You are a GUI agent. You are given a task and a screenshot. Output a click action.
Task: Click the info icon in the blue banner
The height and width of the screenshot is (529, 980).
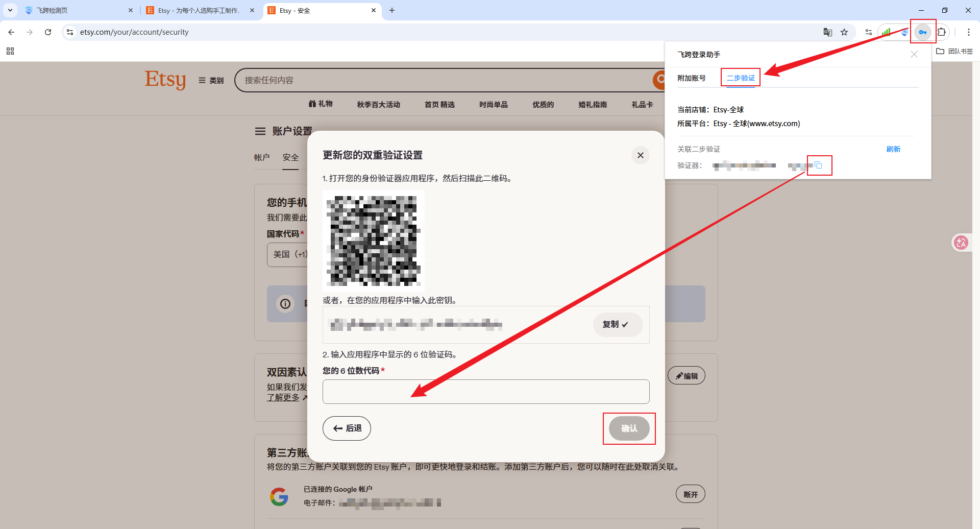click(x=285, y=304)
